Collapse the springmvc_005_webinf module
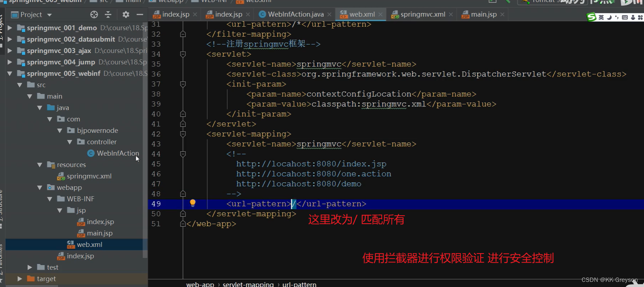644x287 pixels. (x=10, y=74)
